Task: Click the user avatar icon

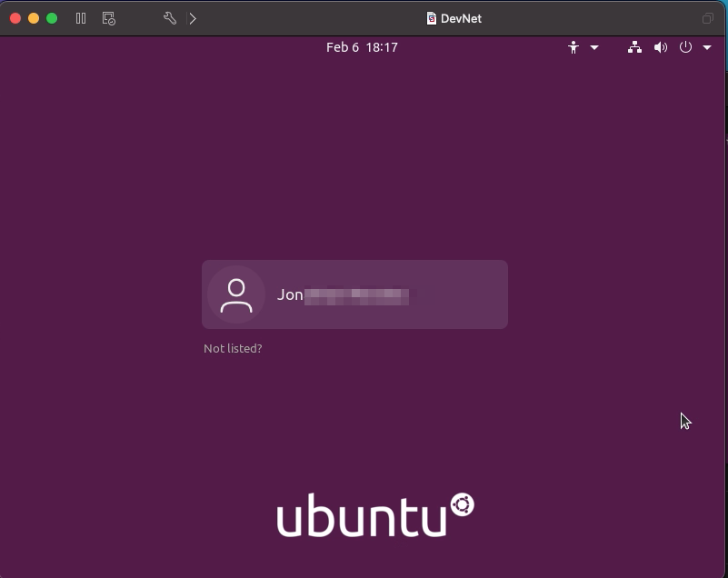Action: [236, 294]
